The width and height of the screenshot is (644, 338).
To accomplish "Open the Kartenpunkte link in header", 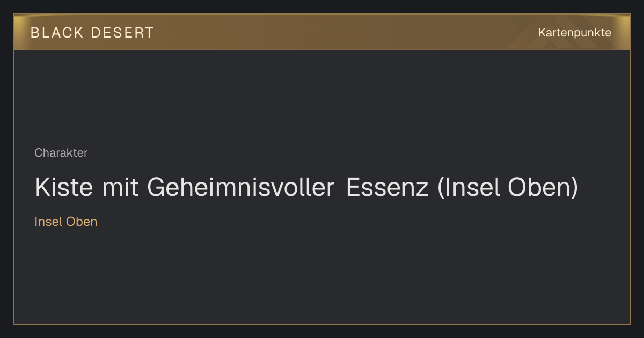I will (575, 33).
